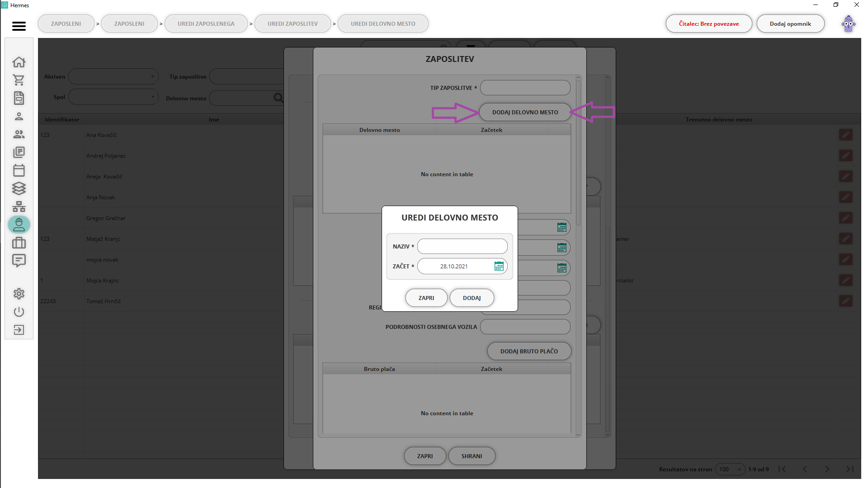The height and width of the screenshot is (488, 868).
Task: Open the hamburger menu
Action: [19, 26]
